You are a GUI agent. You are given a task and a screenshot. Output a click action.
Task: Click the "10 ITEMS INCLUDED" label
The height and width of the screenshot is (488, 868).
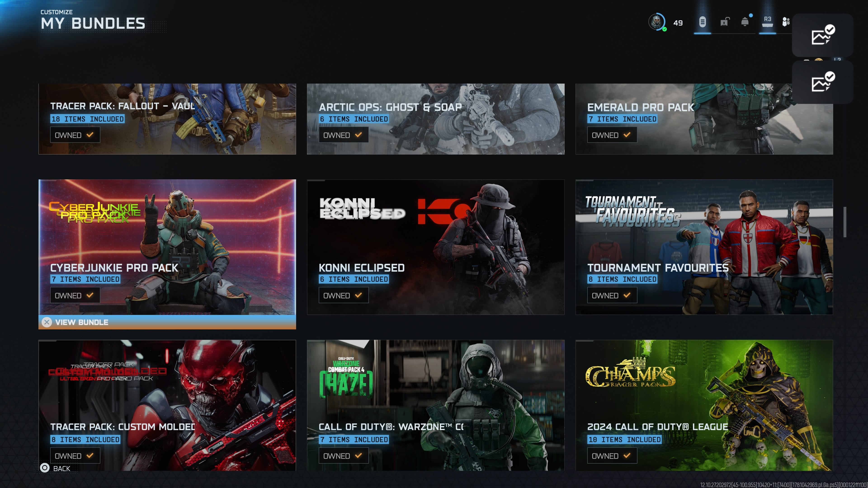[x=624, y=439]
